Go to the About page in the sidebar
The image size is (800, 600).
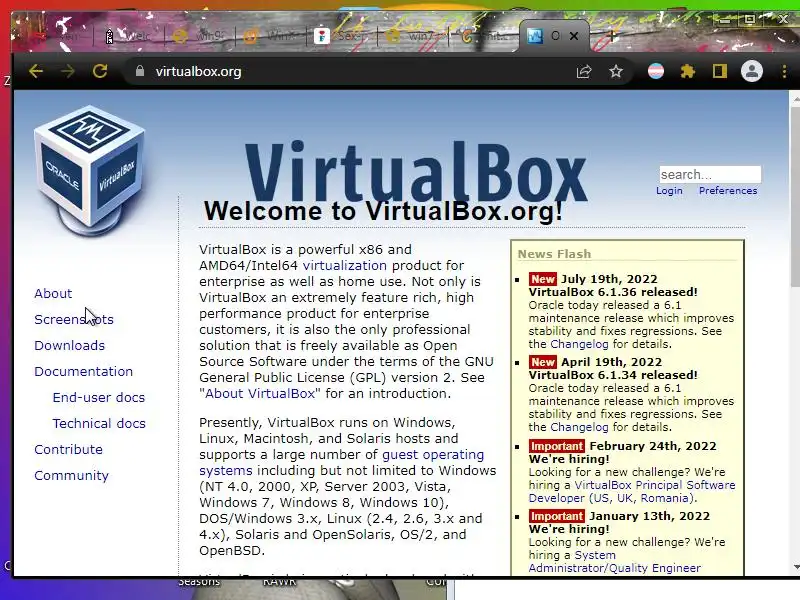tap(53, 293)
